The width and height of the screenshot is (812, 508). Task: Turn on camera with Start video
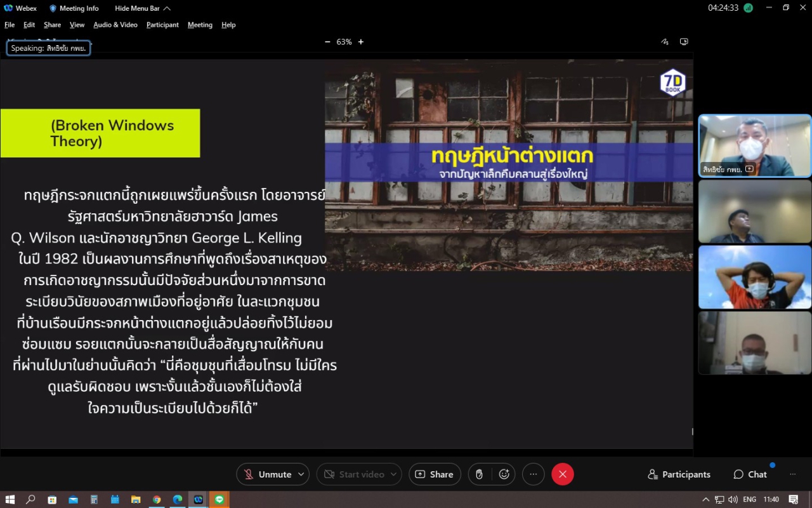pyautogui.click(x=355, y=474)
